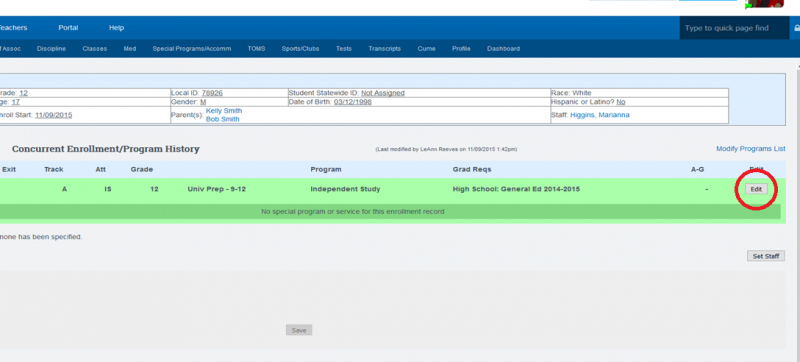Image resolution: width=800 pixels, height=362 pixels.
Task: Focus the quick page find field
Action: [x=734, y=28]
